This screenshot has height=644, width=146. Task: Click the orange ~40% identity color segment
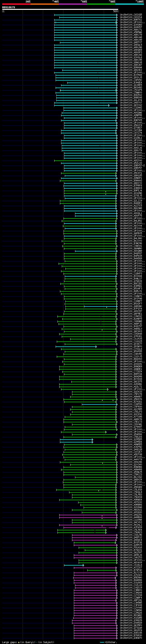(45, 4)
